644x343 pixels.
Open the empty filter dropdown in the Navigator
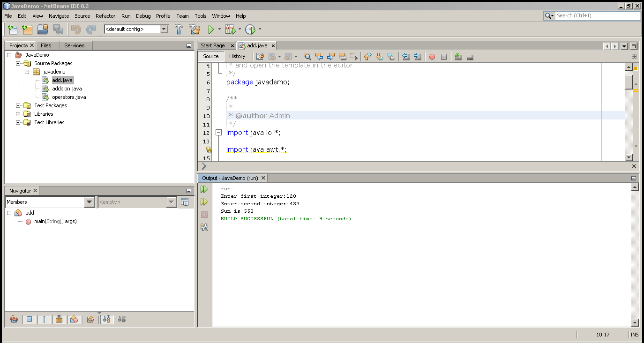172,202
